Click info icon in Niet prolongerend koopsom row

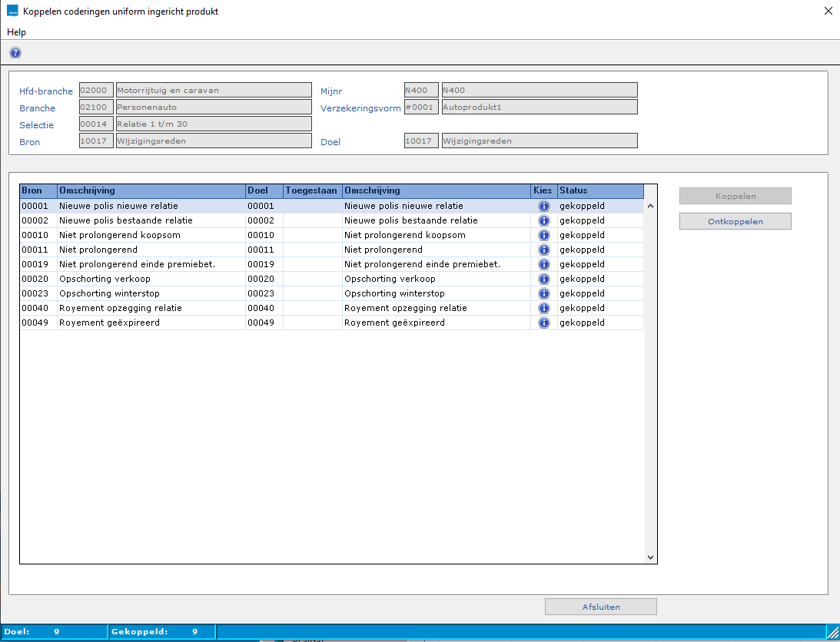544,235
